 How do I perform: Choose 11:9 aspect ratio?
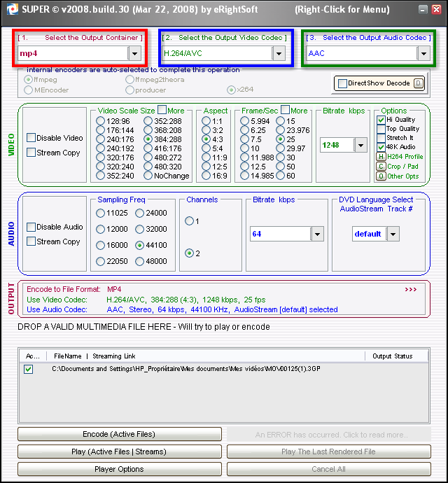click(206, 157)
